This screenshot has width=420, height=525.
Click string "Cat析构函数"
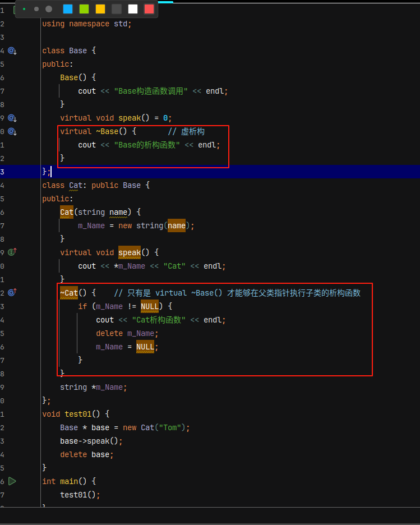159,320
